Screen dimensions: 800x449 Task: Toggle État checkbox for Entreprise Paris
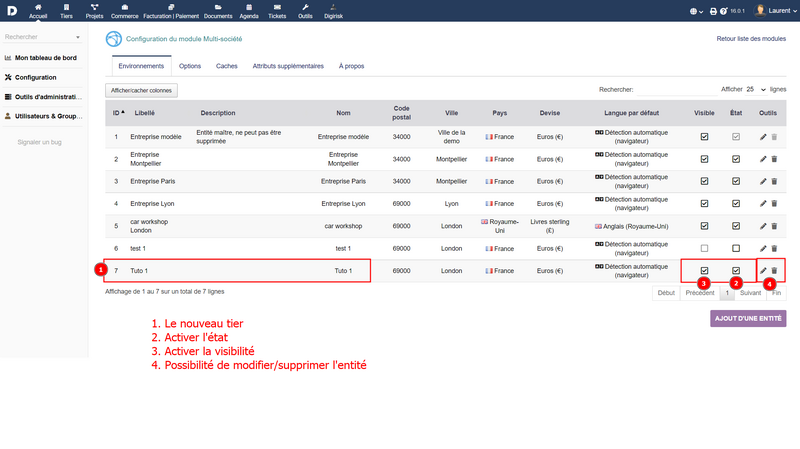click(x=736, y=181)
